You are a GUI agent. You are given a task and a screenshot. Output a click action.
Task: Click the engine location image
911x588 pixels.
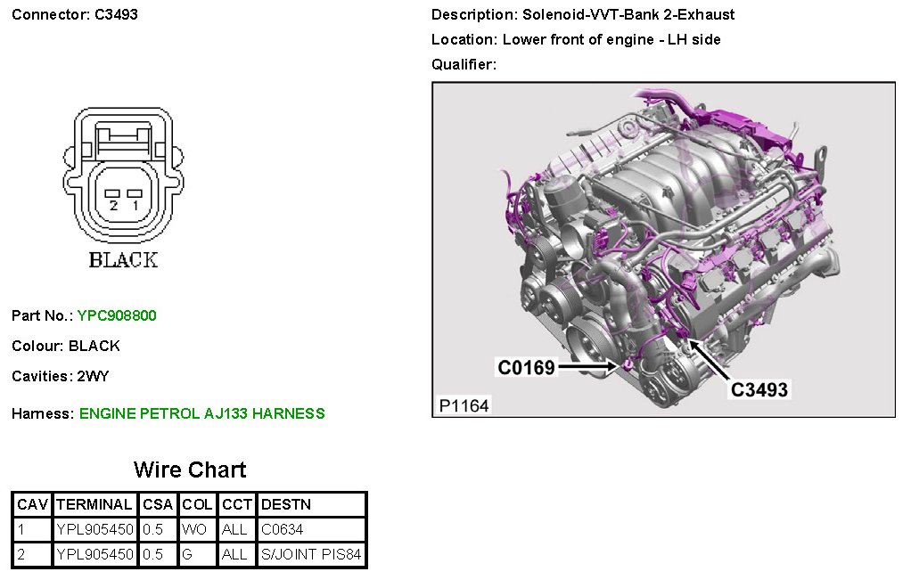[663, 249]
